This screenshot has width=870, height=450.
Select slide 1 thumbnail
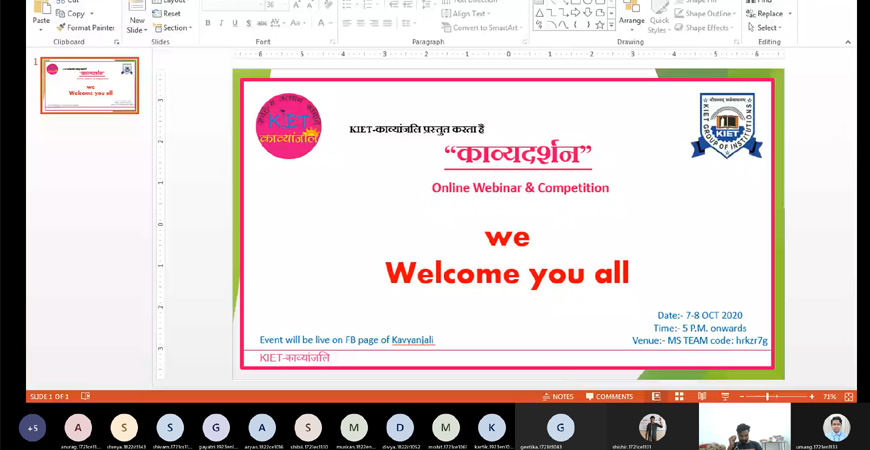(x=89, y=85)
